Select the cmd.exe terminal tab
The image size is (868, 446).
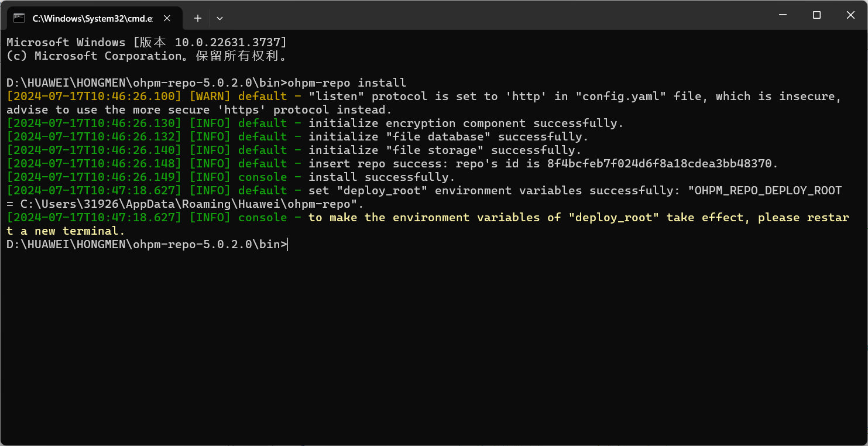pyautogui.click(x=94, y=18)
